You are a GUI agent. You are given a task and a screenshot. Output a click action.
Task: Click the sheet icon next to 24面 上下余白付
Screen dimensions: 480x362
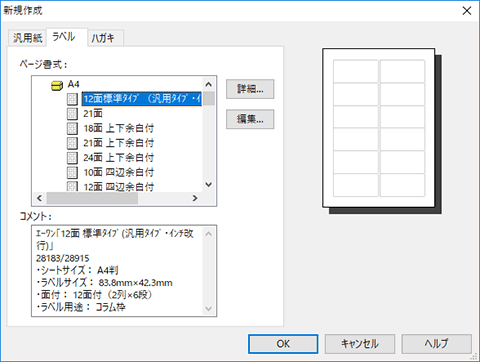72,158
